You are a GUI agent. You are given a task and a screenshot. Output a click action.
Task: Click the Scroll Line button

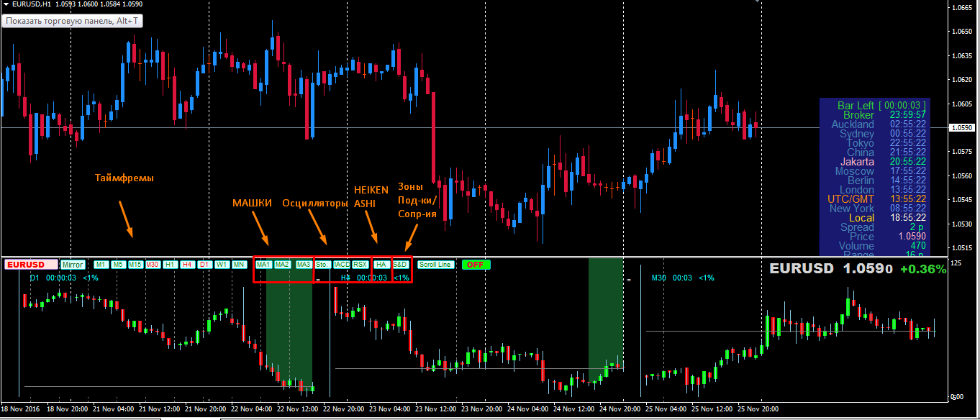[x=436, y=265]
